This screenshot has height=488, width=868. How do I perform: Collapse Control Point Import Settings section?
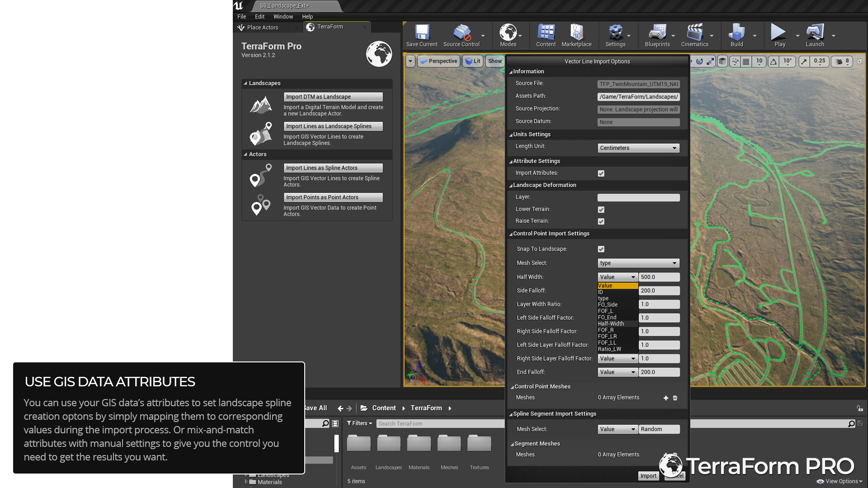click(x=511, y=234)
